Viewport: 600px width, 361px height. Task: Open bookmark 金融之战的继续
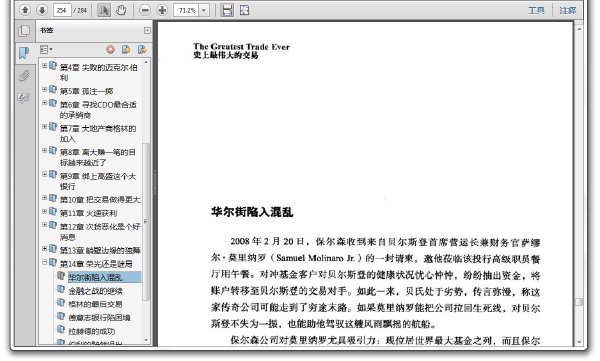(x=95, y=291)
